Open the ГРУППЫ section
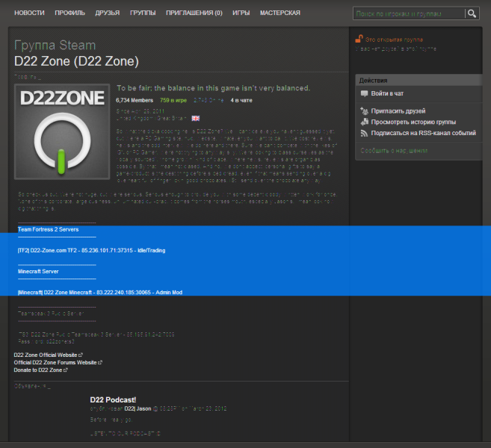Image resolution: width=491 pixels, height=448 pixels. (x=143, y=13)
